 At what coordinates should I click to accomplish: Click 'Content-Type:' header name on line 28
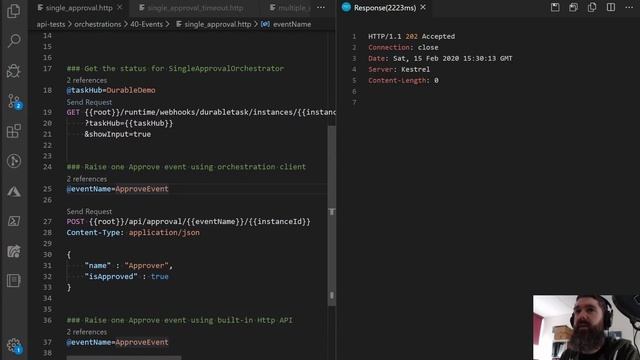pyautogui.click(x=95, y=233)
